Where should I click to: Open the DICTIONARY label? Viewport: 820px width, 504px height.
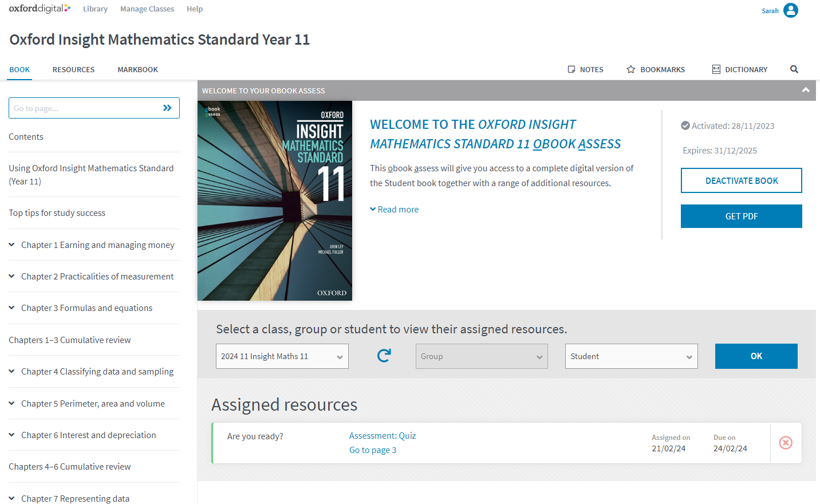pyautogui.click(x=746, y=69)
